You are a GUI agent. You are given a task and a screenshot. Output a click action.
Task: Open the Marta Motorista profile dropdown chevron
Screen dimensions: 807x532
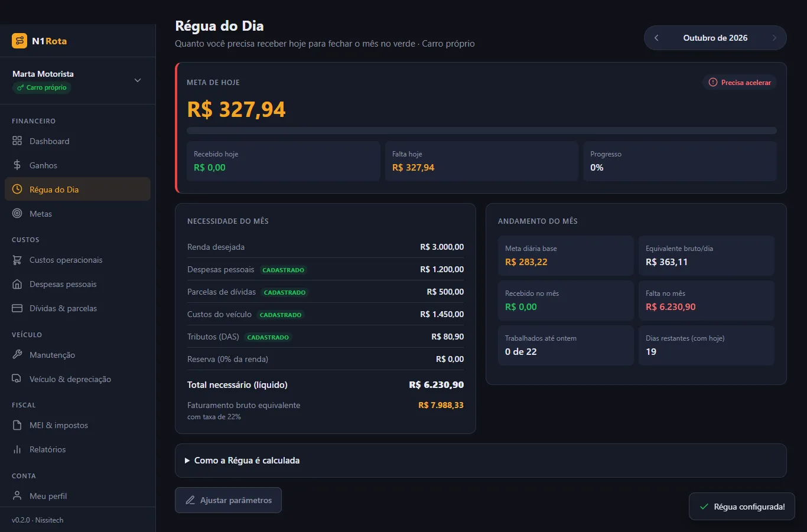[138, 80]
